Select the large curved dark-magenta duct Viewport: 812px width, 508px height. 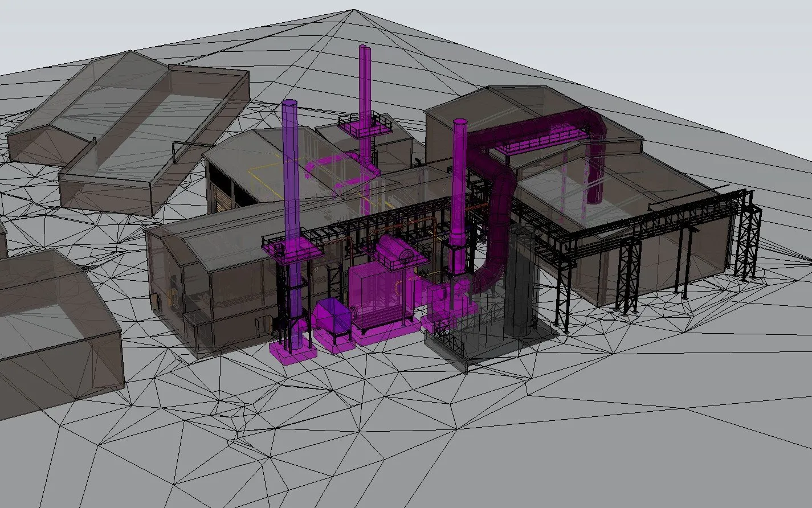[501, 194]
